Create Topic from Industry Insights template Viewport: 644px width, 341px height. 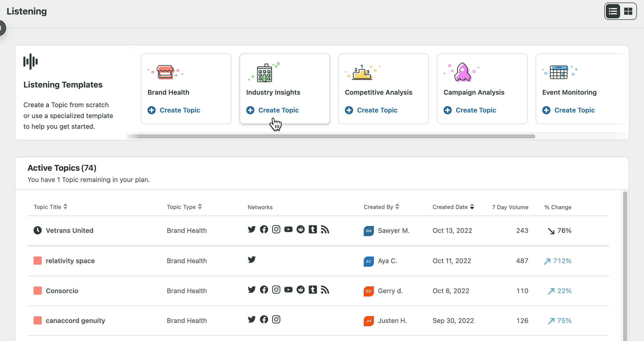tap(273, 110)
